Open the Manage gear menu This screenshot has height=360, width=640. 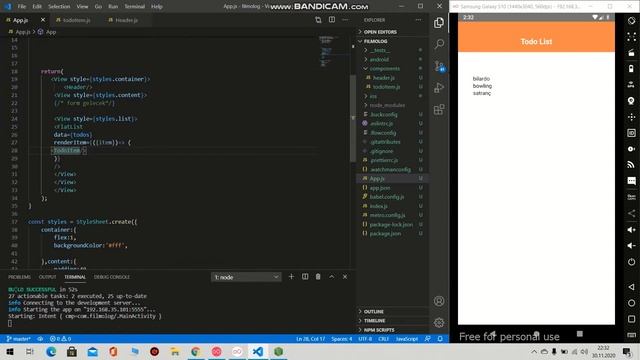point(439,323)
